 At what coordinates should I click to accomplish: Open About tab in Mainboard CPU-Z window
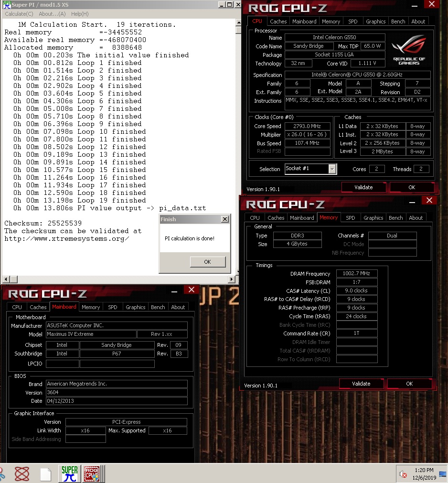pos(178,307)
